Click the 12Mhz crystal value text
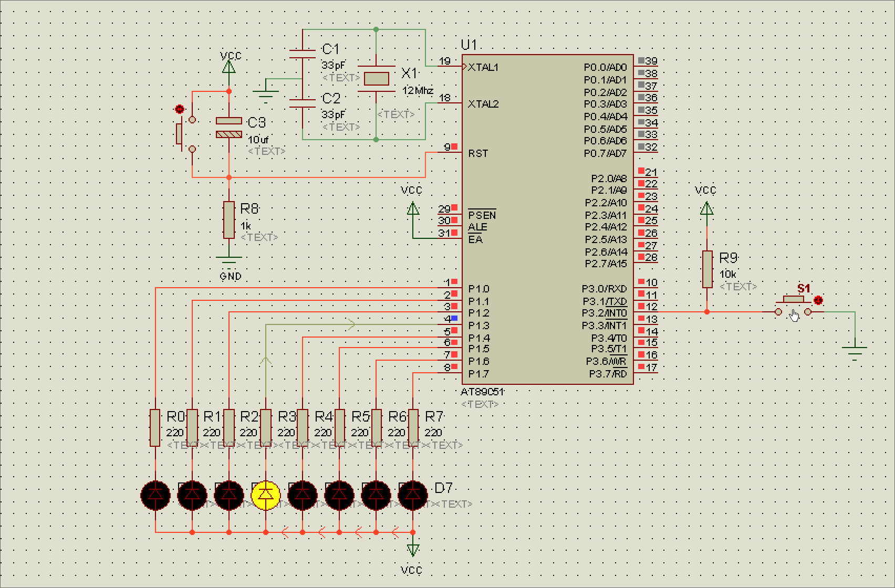Viewport: 895px width, 588px height. coord(418,90)
